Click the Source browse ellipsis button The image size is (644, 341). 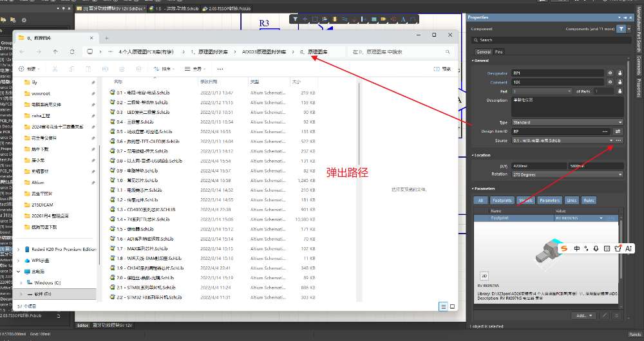[x=618, y=140]
